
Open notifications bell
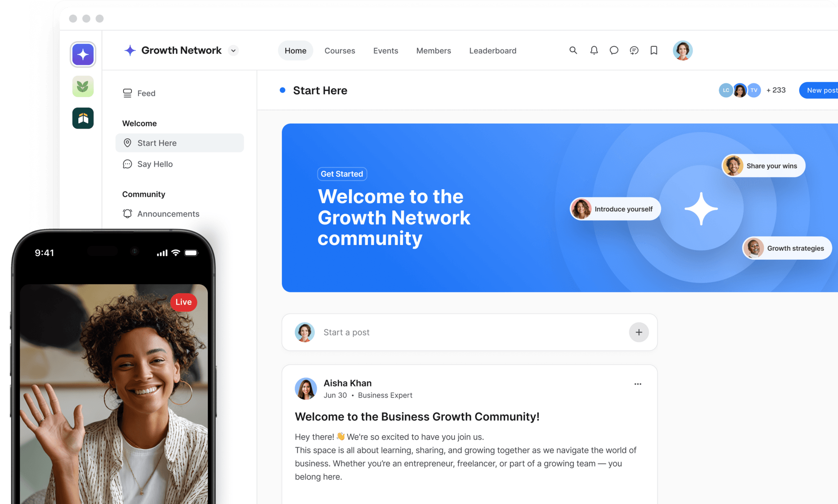pyautogui.click(x=594, y=50)
